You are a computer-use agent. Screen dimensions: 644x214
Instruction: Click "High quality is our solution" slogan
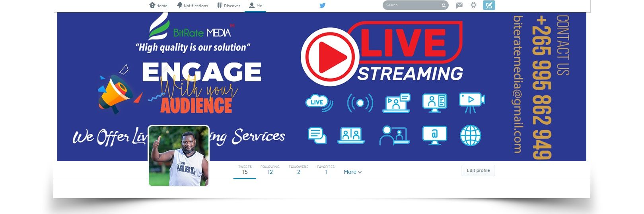(193, 48)
